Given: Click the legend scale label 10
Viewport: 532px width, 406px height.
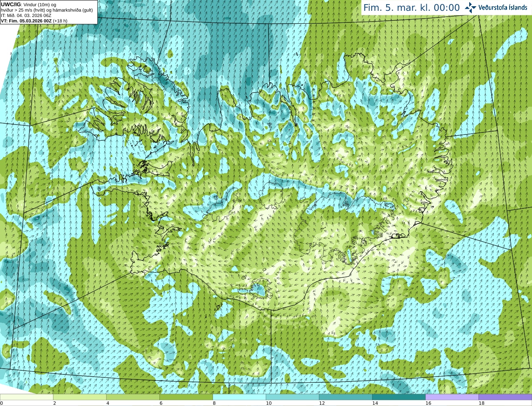Looking at the screenshot, I should tap(268, 403).
